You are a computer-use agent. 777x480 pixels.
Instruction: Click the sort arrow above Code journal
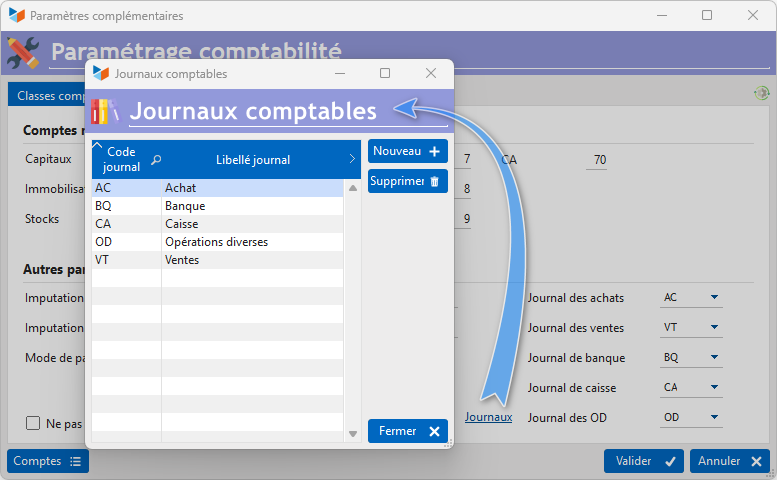click(97, 146)
